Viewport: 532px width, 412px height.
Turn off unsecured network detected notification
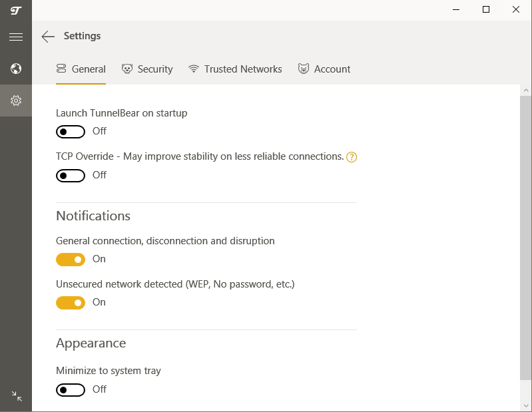71,303
